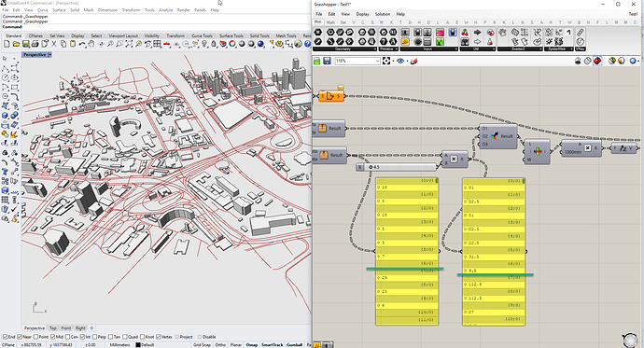The image size is (644, 348).
Task: Expand the Input panel in Grasshopper ribbon
Action: pyautogui.click(x=455, y=49)
